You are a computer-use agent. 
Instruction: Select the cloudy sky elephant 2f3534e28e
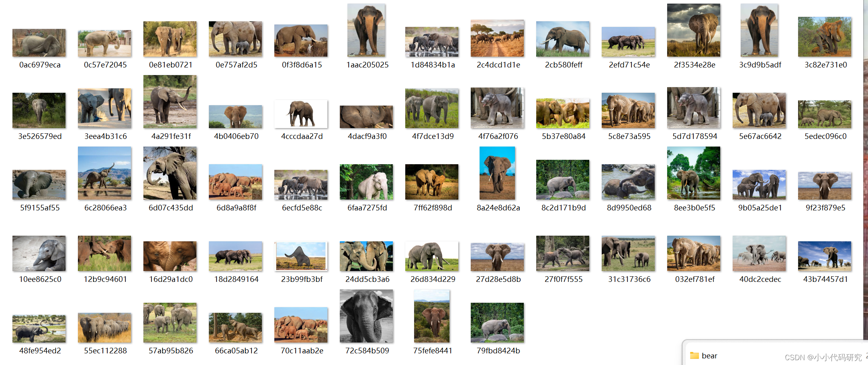click(x=694, y=30)
